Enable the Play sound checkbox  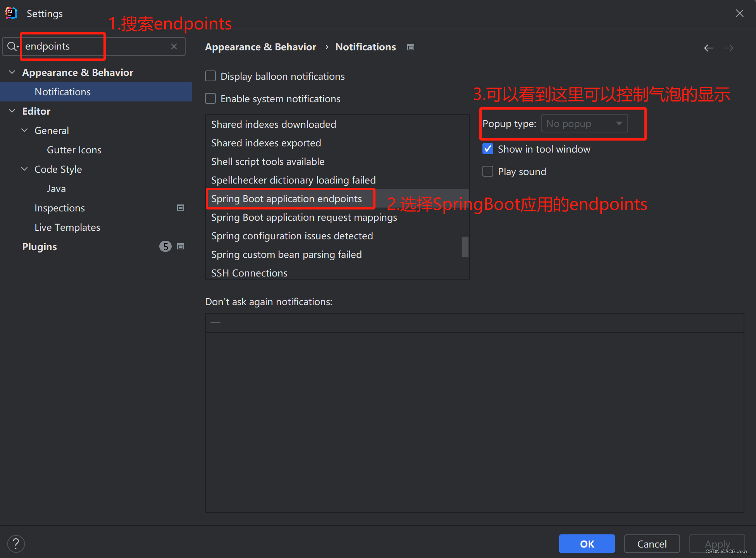coord(488,171)
